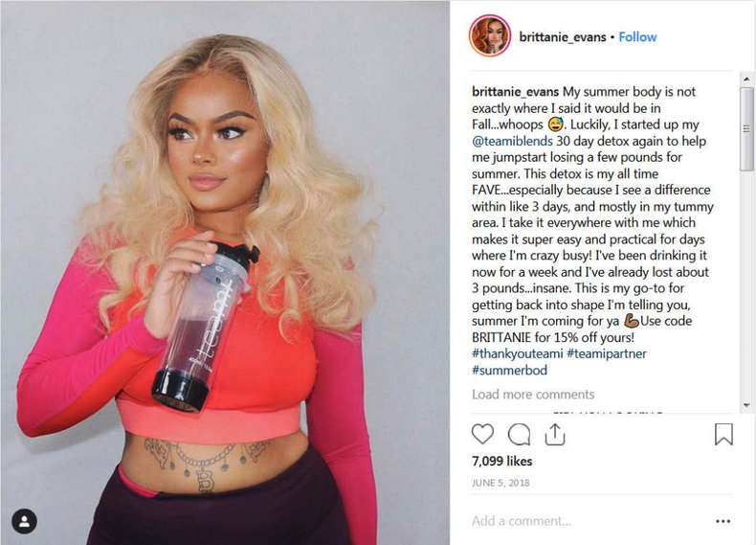Open the @teamiblends mention link
756x545 pixels.
pos(512,141)
